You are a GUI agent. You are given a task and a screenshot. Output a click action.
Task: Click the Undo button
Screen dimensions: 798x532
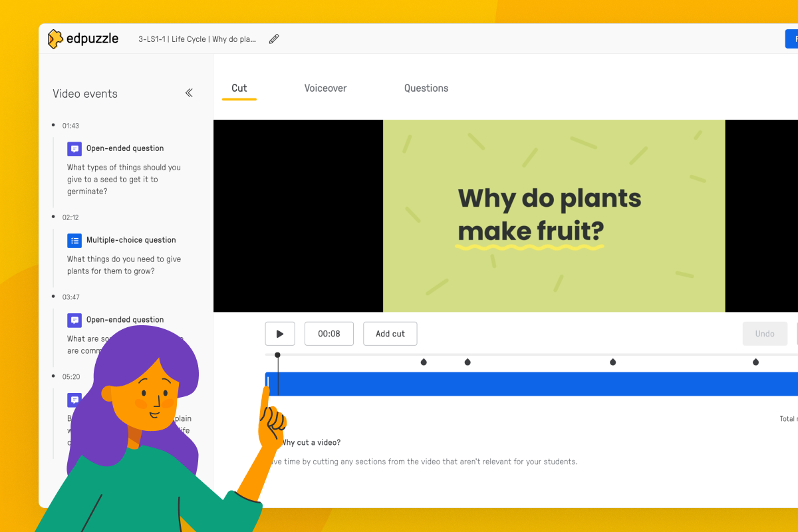tap(765, 333)
